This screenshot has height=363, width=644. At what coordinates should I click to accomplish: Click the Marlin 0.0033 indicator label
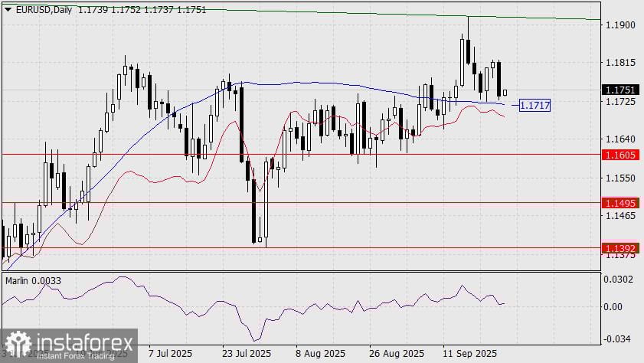pos(33,281)
